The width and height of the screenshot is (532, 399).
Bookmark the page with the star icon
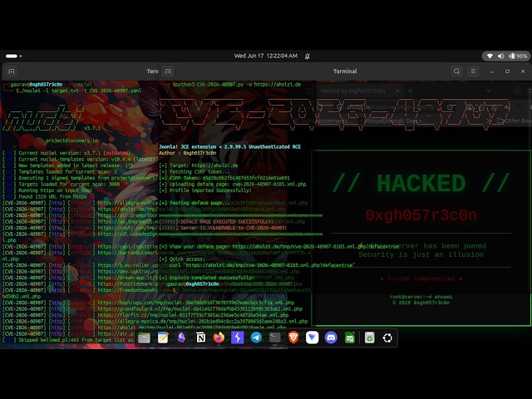click(451, 107)
